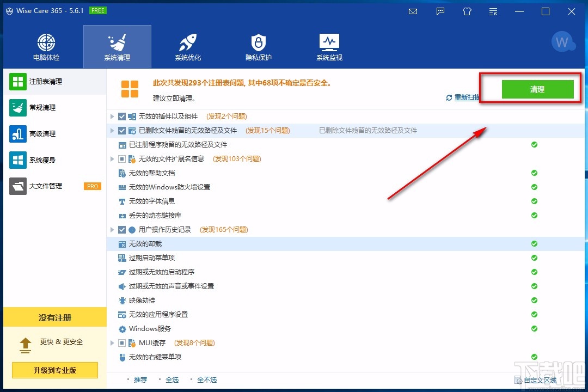Open the chat message icon in title bar

tap(440, 11)
